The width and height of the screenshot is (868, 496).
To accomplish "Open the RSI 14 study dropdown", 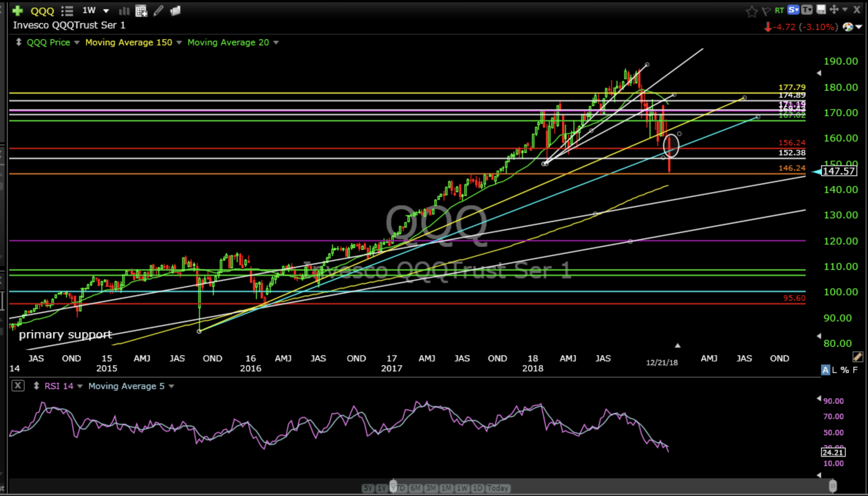I will click(x=80, y=386).
